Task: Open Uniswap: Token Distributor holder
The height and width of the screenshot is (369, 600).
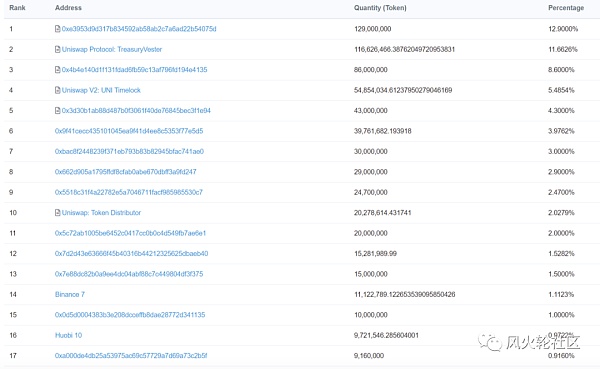Action: click(x=101, y=212)
